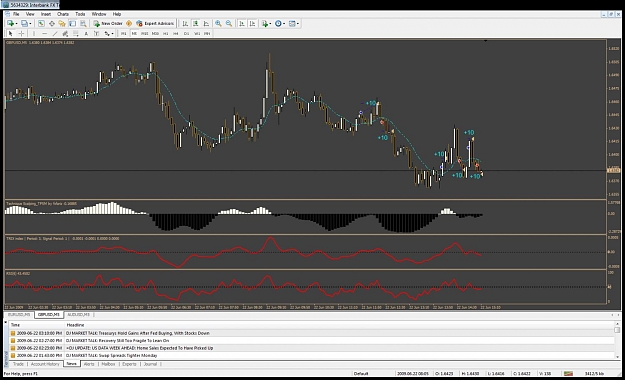The height and width of the screenshot is (380, 625).
Task: Switch chart to line chart
Action: pos(206,24)
